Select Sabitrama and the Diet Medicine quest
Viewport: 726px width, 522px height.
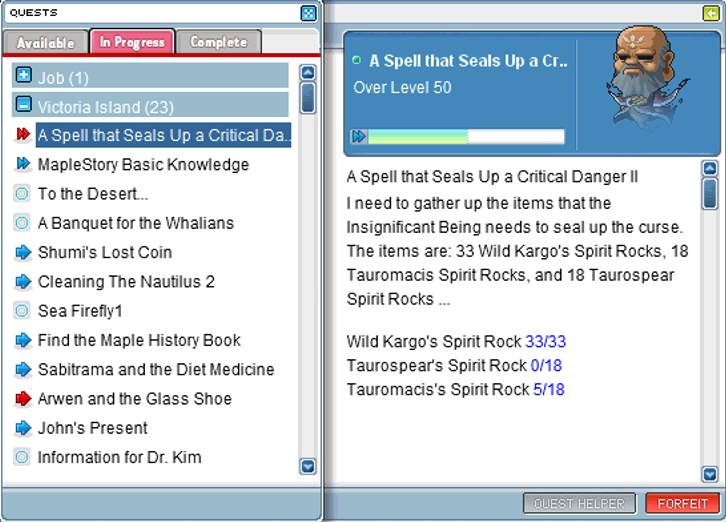(x=156, y=369)
